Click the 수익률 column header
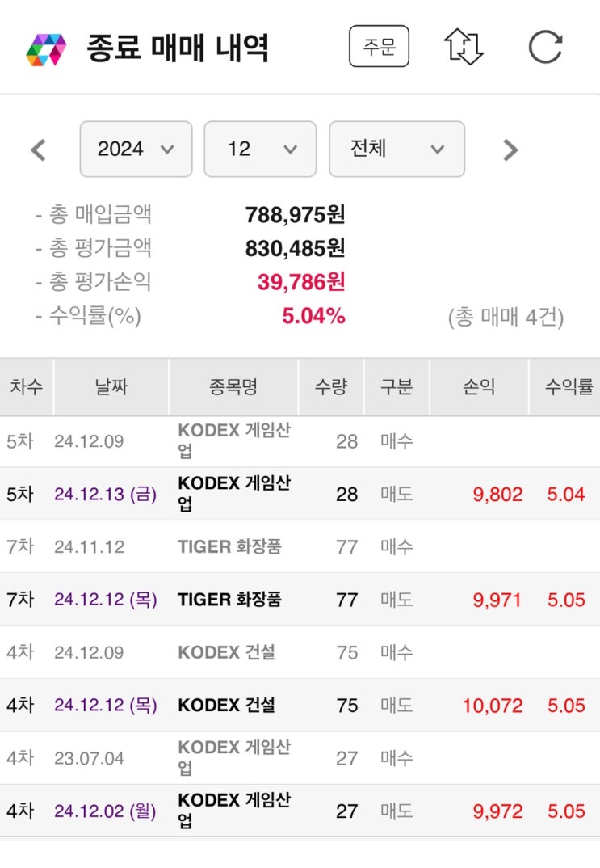 point(569,387)
